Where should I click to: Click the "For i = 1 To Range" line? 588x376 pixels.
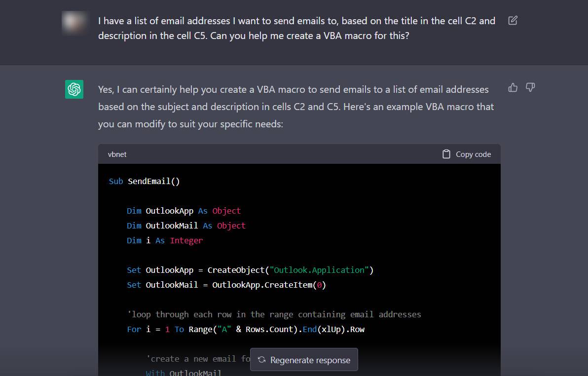pyautogui.click(x=246, y=329)
